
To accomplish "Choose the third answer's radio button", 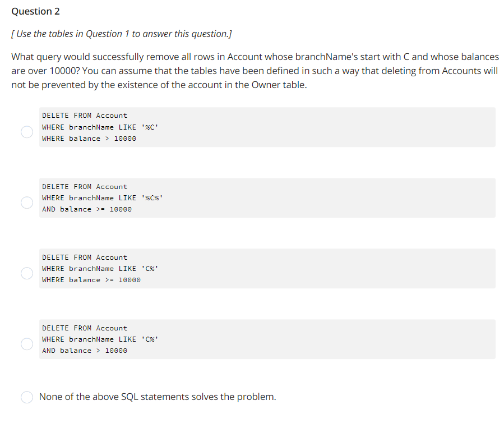I will point(26,273).
